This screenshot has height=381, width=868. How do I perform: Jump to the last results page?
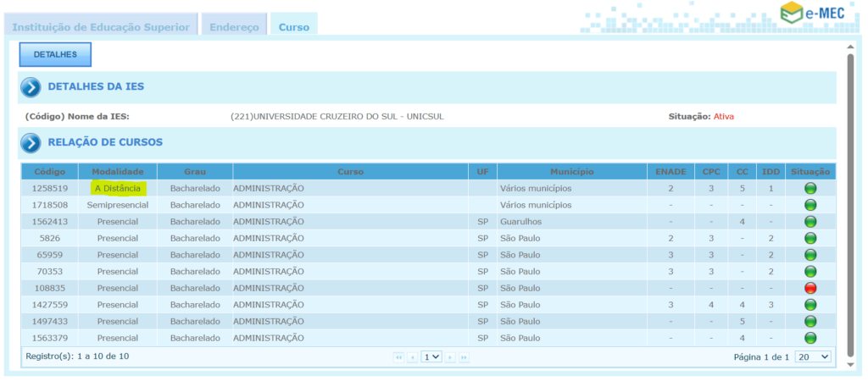[464, 357]
